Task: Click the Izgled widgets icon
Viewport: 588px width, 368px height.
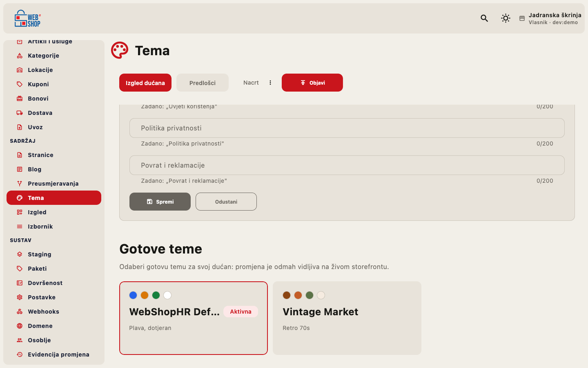Action: (20, 212)
